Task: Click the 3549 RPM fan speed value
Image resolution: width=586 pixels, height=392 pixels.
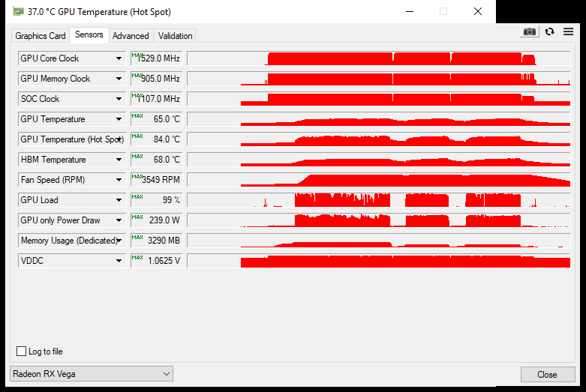Action: (x=157, y=180)
